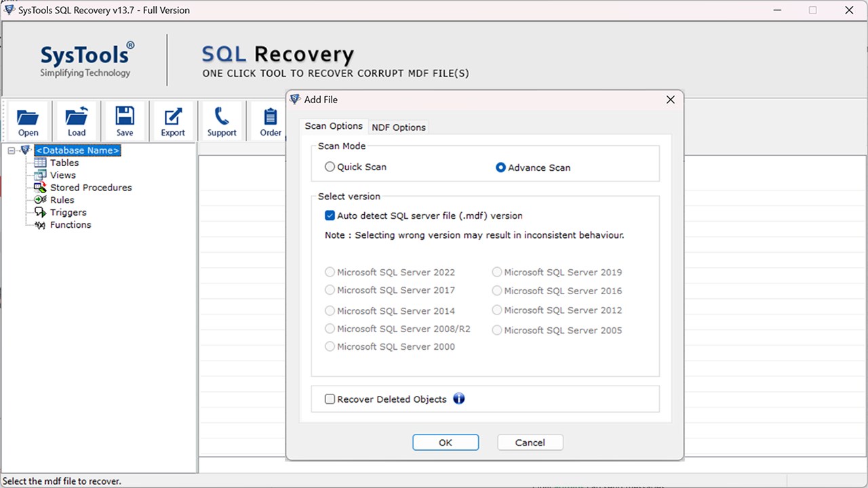Viewport: 868px width, 488px height.
Task: Click the 'Selecting wrong version' note text
Action: pos(474,235)
